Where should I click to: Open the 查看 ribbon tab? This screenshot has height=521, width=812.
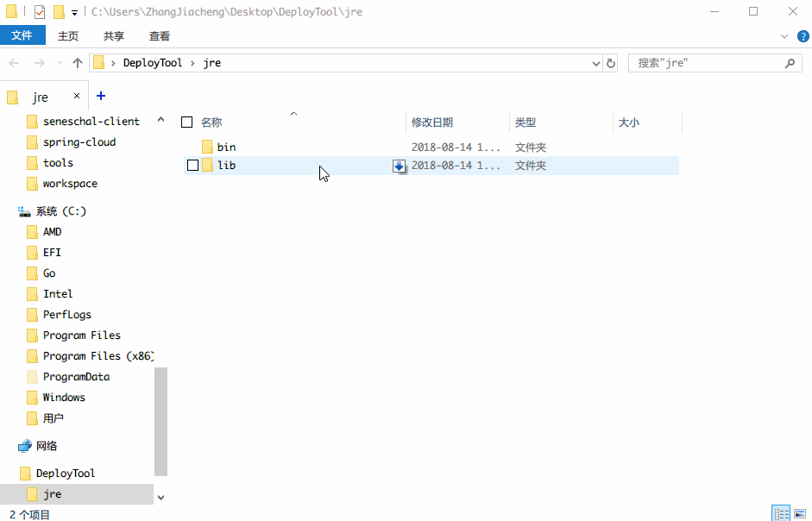(159, 36)
